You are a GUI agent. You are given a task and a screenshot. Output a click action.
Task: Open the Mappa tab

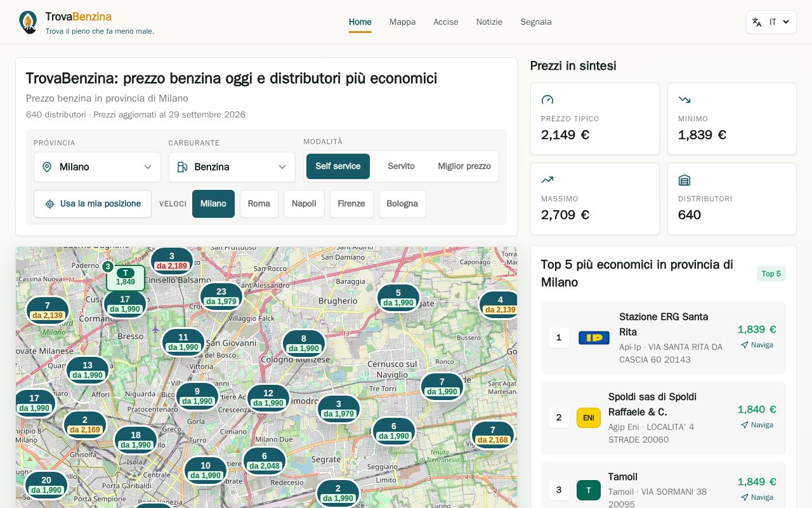pos(403,22)
